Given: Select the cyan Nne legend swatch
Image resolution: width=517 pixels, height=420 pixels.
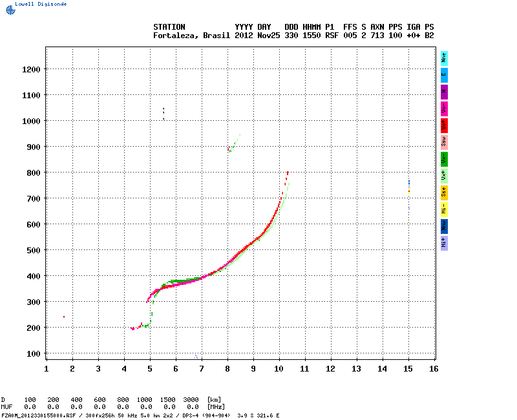Looking at the screenshot, I should click(444, 58).
